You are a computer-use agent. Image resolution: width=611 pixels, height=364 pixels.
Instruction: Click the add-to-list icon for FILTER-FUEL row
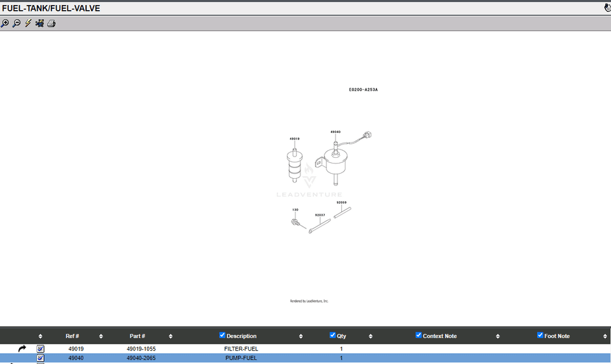pyautogui.click(x=41, y=349)
